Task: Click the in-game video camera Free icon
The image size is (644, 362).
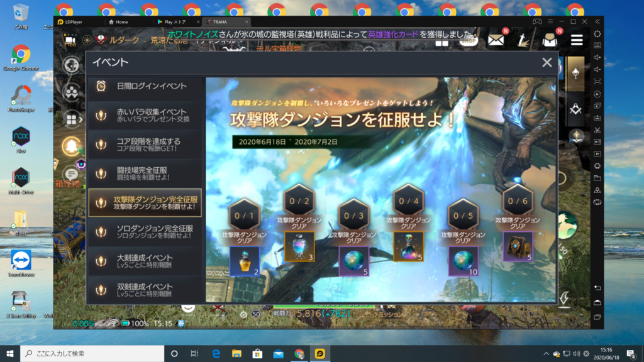Action: point(70,41)
